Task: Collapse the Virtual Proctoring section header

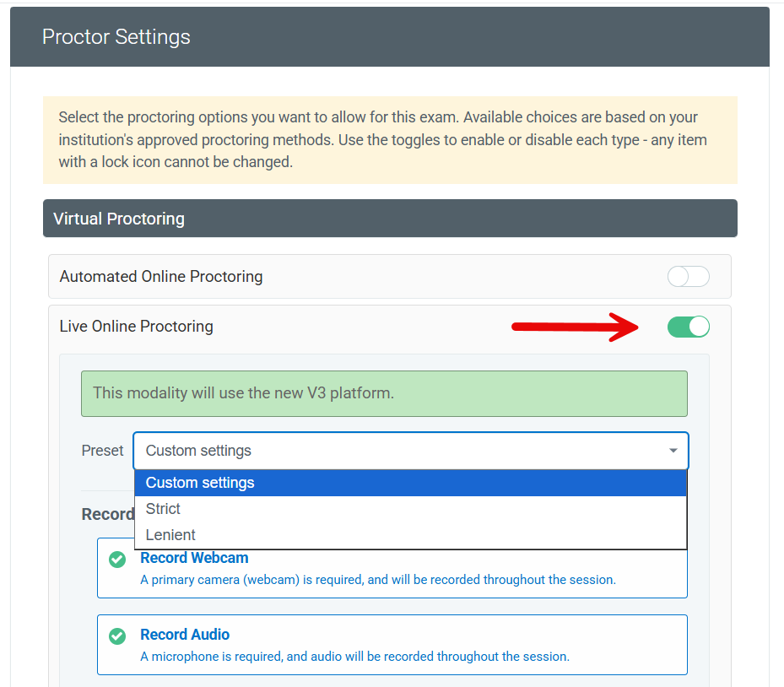Action: (390, 219)
